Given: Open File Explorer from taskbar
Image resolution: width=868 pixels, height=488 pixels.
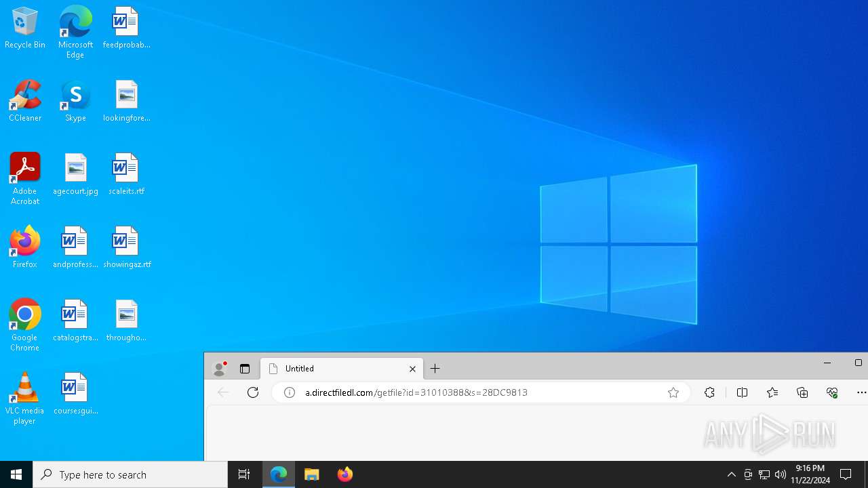Looking at the screenshot, I should tap(312, 474).
